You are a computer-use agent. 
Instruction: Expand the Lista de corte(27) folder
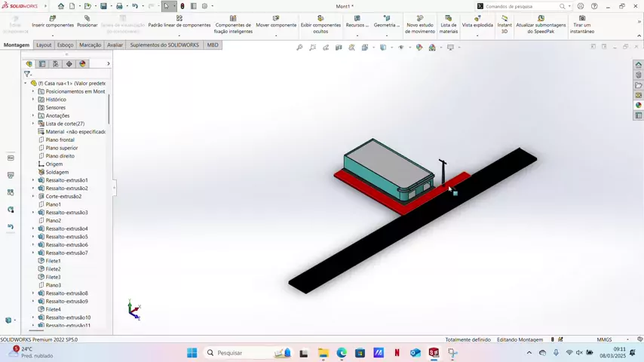[33, 124]
